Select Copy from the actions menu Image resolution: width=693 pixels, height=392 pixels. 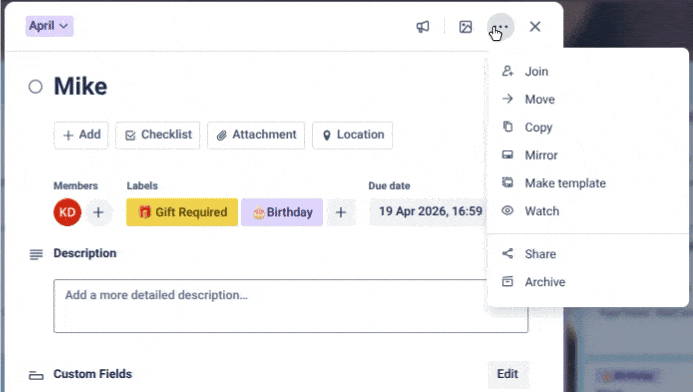click(588, 127)
